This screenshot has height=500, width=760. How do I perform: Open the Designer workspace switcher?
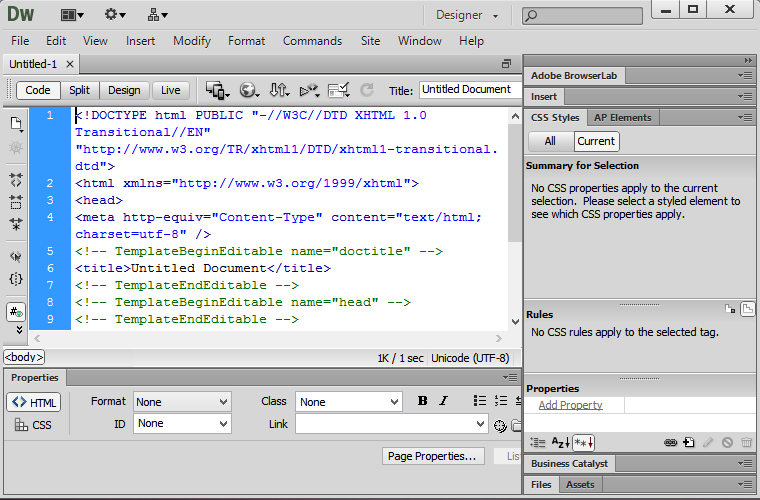467,16
